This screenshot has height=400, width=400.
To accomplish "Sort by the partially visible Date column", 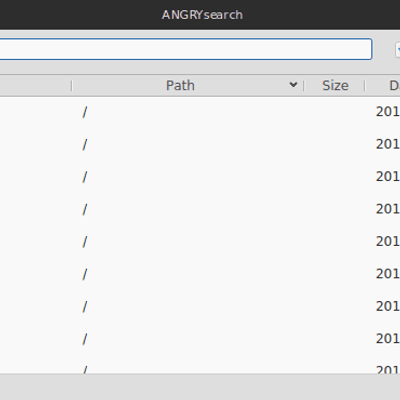I will 383,86.
